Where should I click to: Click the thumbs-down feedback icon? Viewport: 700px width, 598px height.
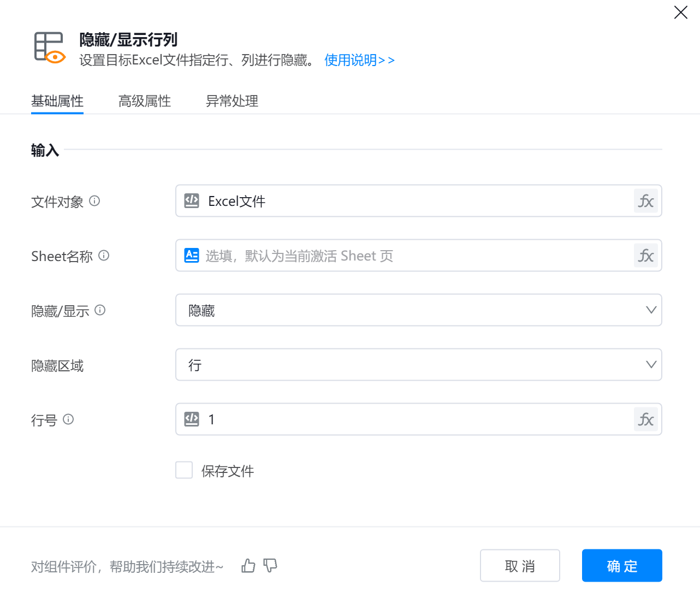pyautogui.click(x=270, y=566)
